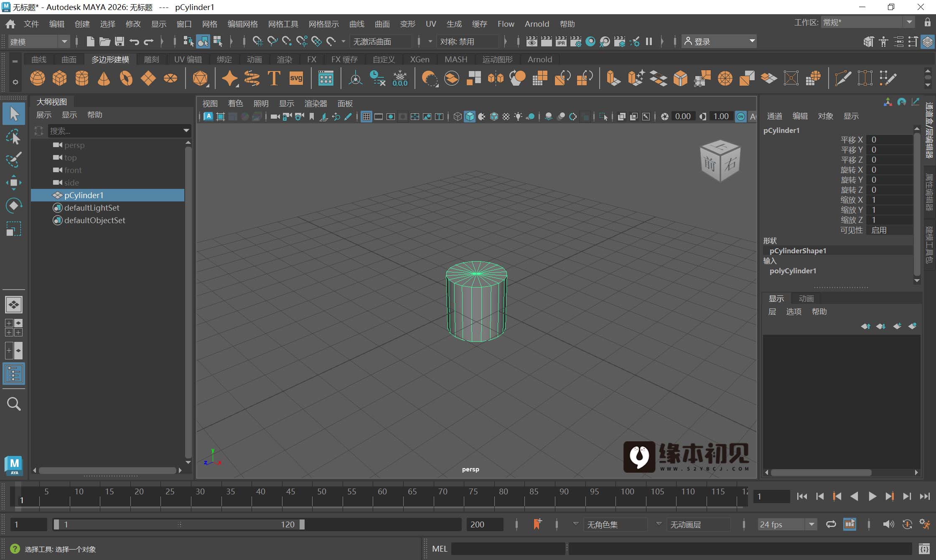Viewport: 936px width, 560px height.
Task: Create a platonic solid from the shelf
Action: 201,78
